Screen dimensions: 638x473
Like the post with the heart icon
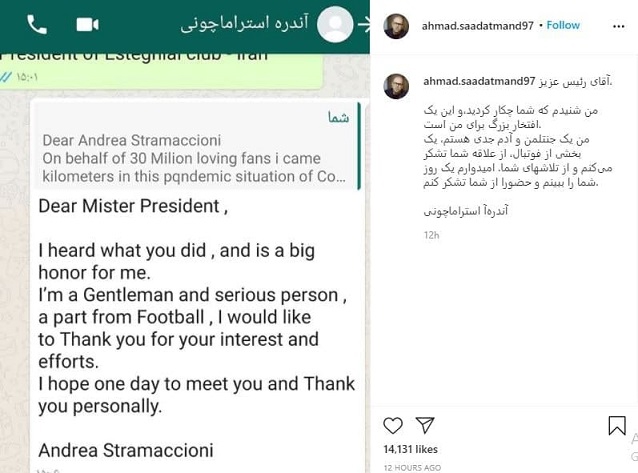393,426
